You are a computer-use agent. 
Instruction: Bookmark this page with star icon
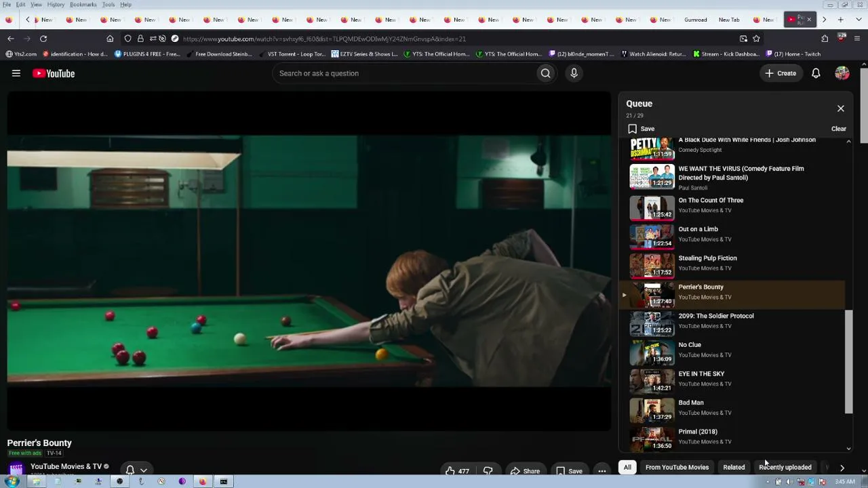coord(756,39)
